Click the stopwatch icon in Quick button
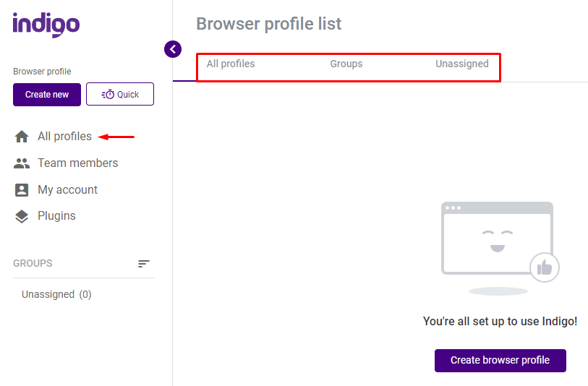 108,95
